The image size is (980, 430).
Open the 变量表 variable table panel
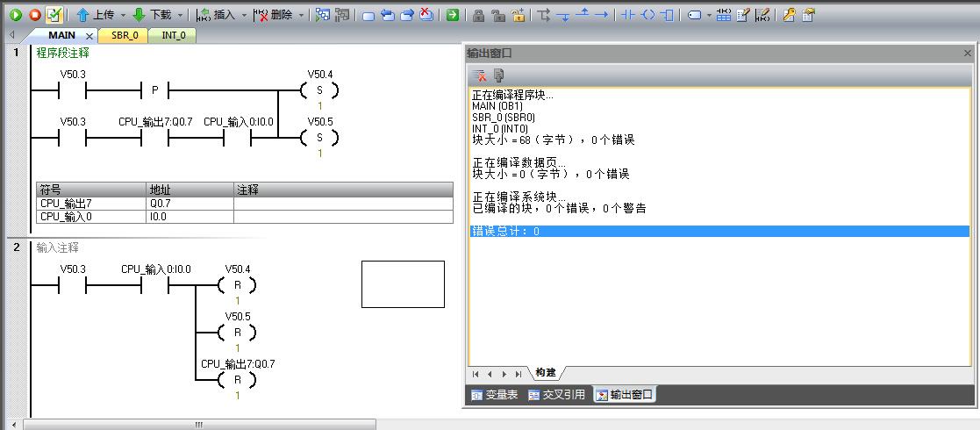[495, 395]
